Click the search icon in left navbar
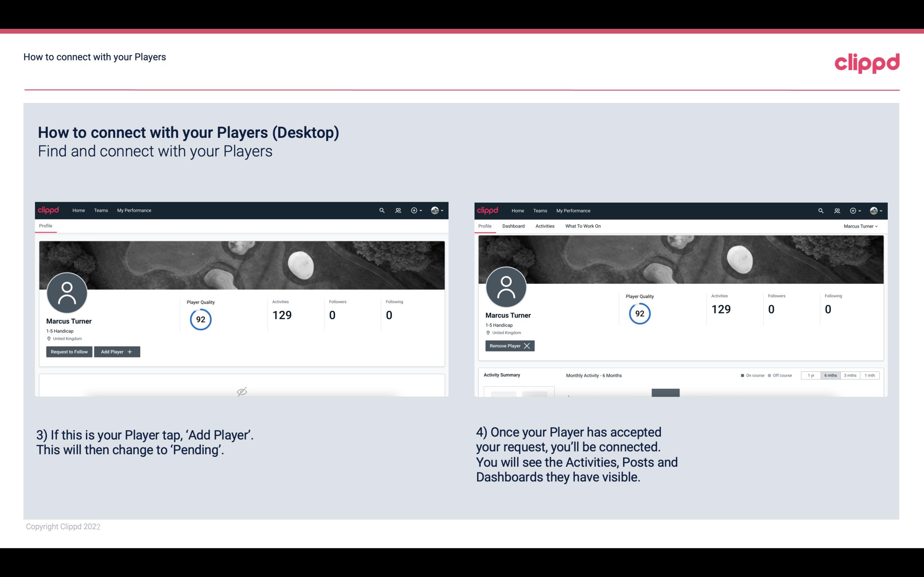924x577 pixels. pos(381,211)
